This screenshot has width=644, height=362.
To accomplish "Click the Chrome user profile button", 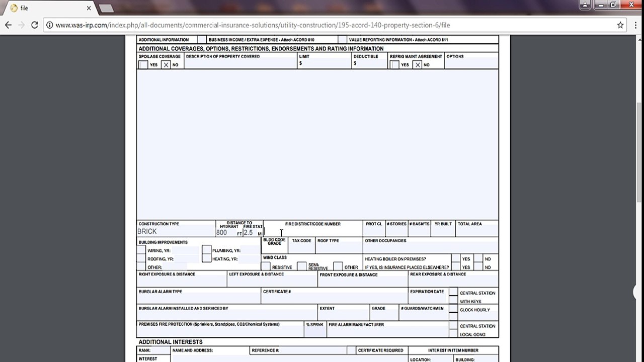I will pos(584,5).
